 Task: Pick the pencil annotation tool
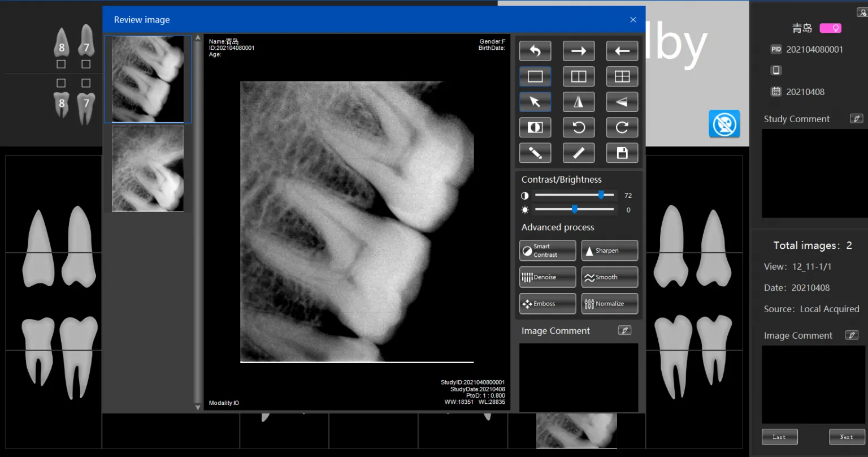point(535,153)
